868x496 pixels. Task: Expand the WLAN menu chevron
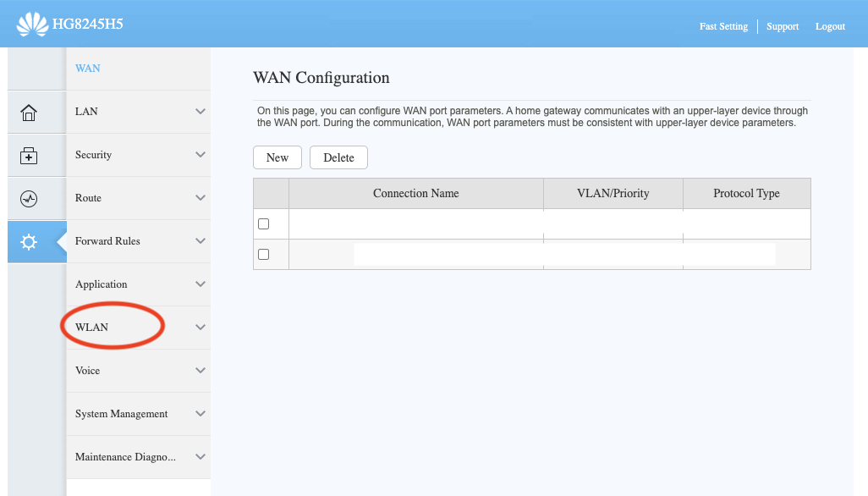[x=201, y=328]
